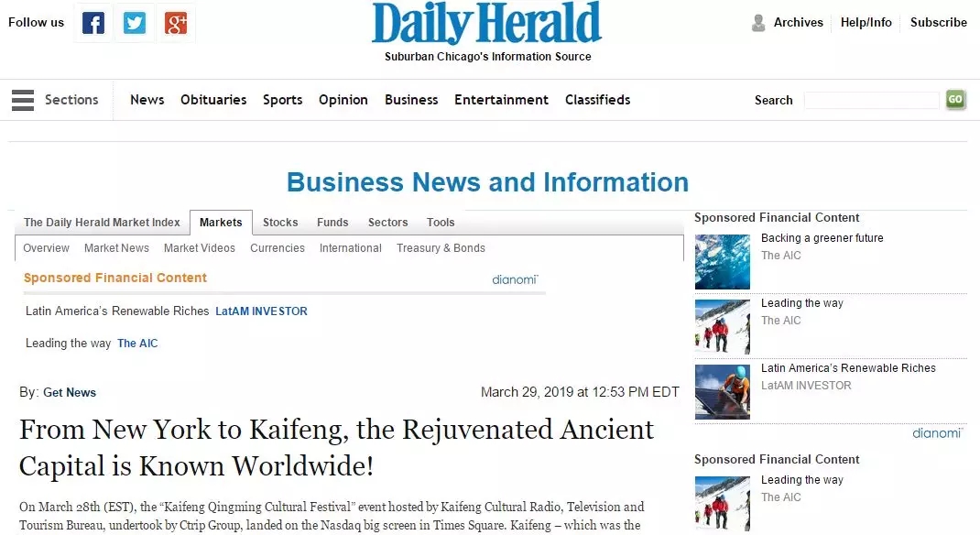Switch to the Stocks tab
Image resolution: width=980 pixels, height=535 pixels.
pyautogui.click(x=280, y=223)
